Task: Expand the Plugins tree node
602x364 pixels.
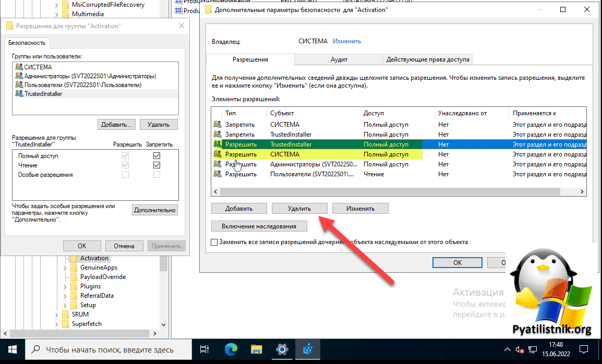Action: coord(65,286)
